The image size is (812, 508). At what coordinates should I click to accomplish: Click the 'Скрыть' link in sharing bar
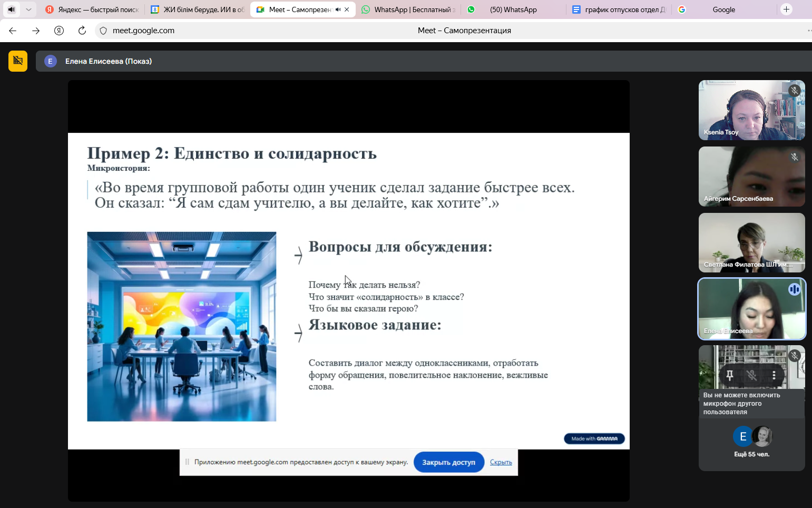501,462
